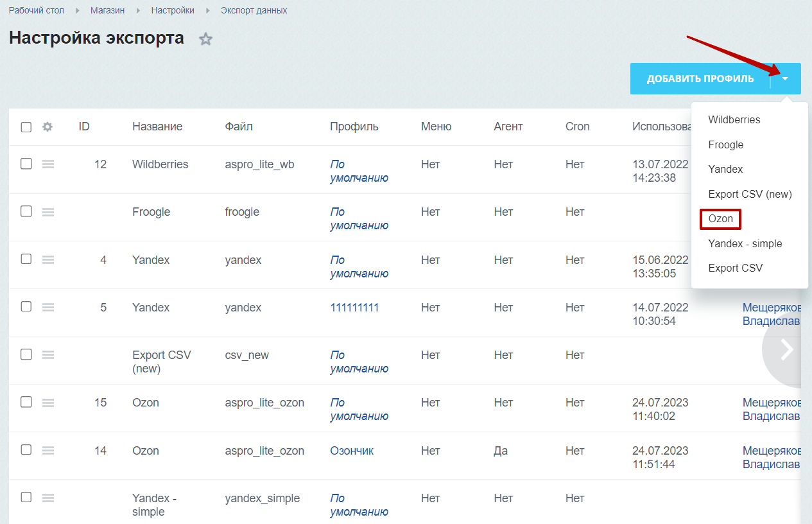Click the Cron column header
812x524 pixels.
pos(578,127)
